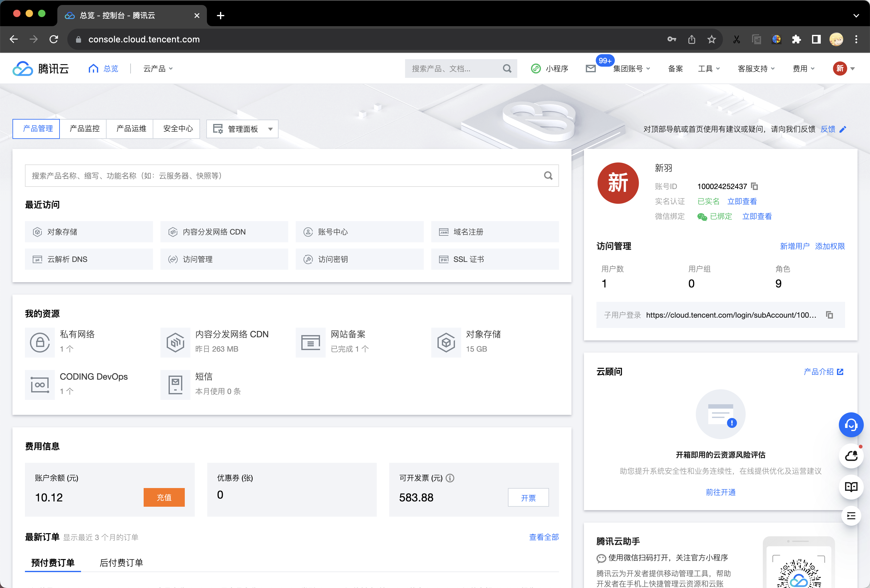Open the 产品介绍 link
The height and width of the screenshot is (588, 870).
(823, 372)
